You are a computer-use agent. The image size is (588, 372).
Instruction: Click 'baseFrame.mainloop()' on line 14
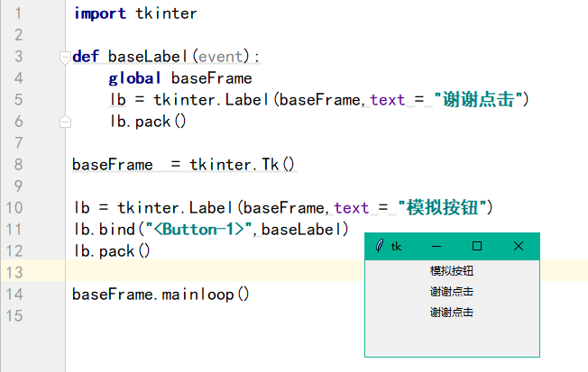161,294
